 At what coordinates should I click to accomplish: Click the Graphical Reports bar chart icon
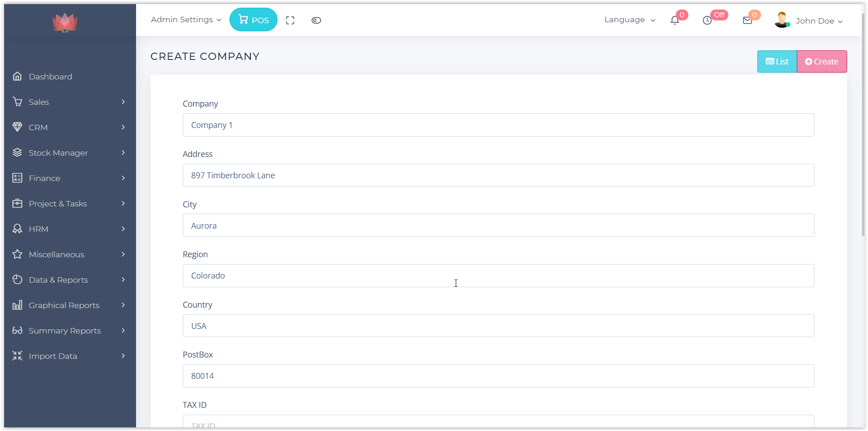pos(17,305)
